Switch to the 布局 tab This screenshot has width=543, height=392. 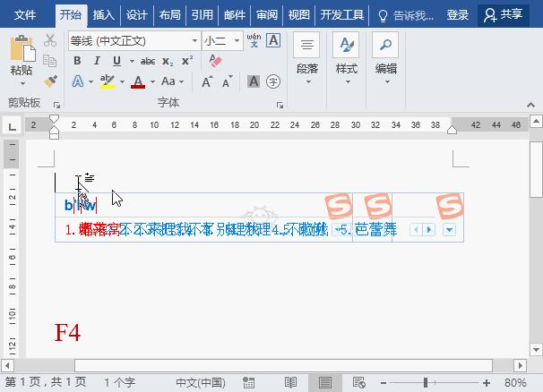169,15
